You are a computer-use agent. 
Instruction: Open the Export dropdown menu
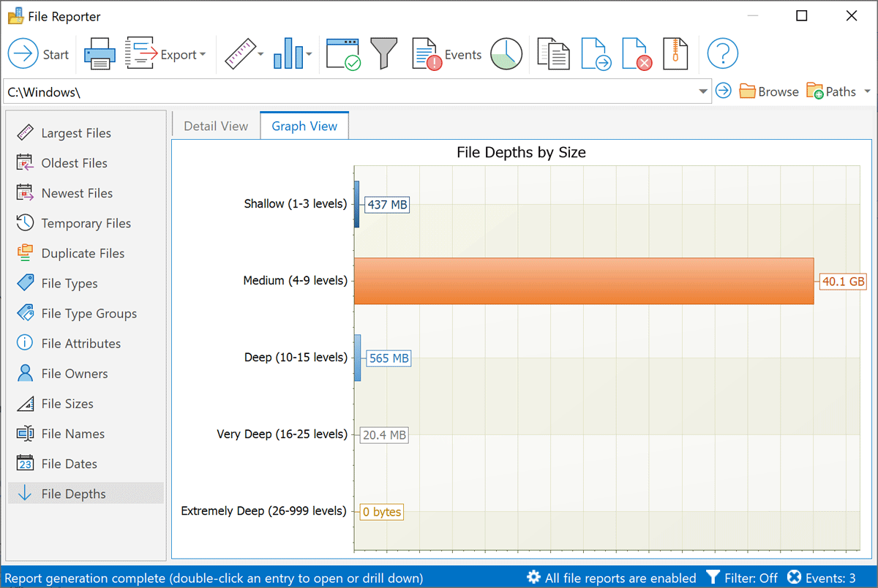click(165, 54)
